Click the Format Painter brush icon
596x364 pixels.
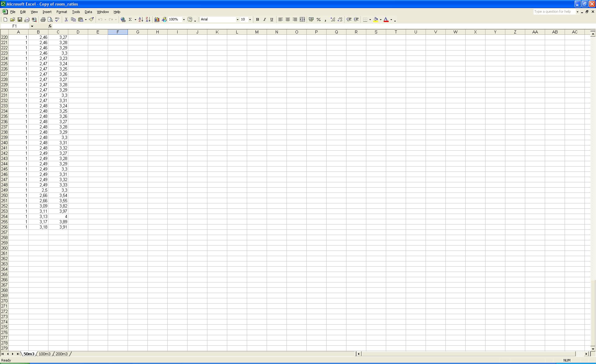click(91, 20)
